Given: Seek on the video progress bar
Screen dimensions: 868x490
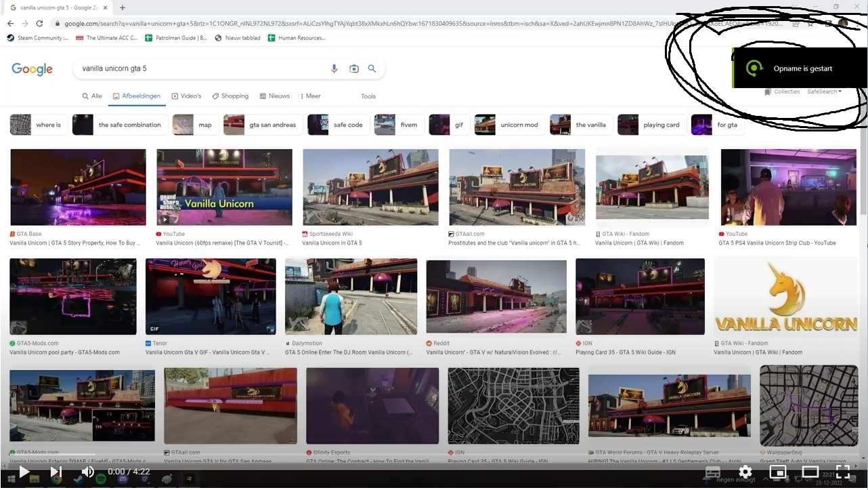Looking at the screenshot, I should pos(434,455).
